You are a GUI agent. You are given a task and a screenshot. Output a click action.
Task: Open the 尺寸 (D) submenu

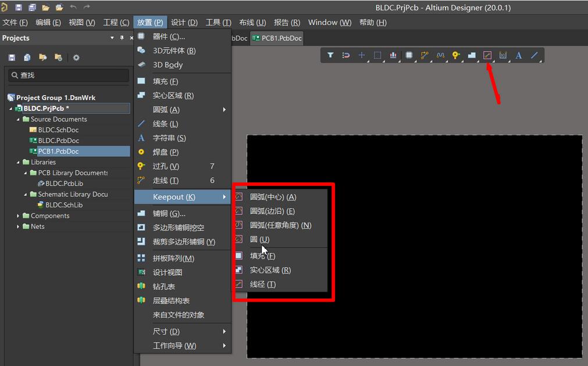point(183,332)
